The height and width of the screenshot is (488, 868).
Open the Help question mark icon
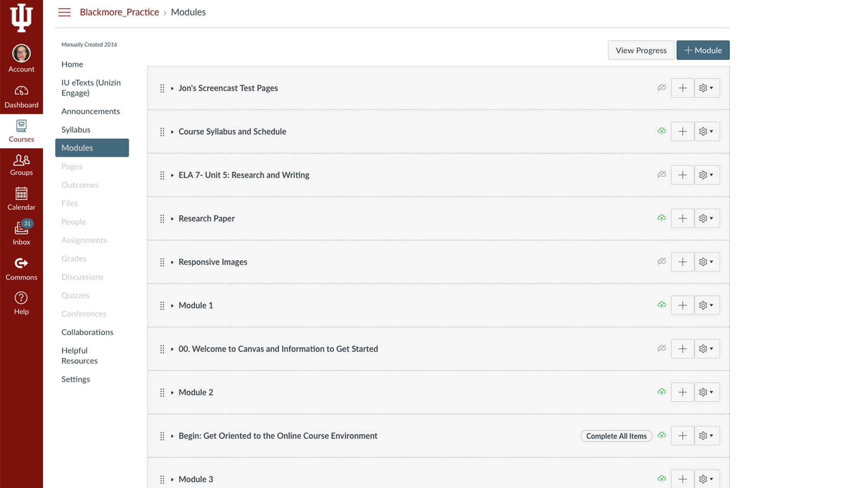pyautogui.click(x=21, y=298)
